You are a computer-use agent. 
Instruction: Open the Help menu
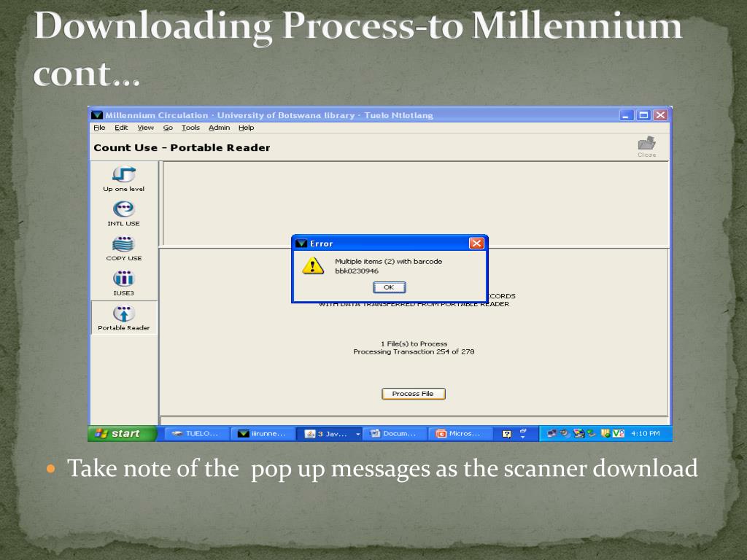coord(247,128)
